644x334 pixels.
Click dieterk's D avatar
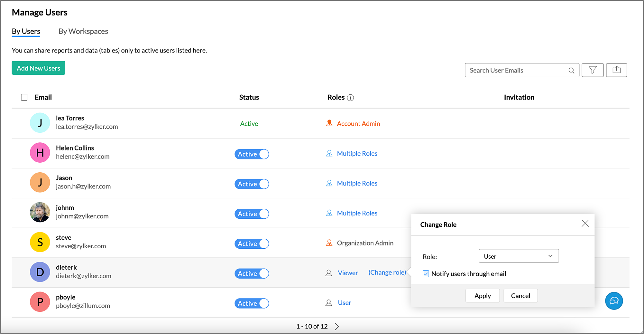[x=40, y=272]
